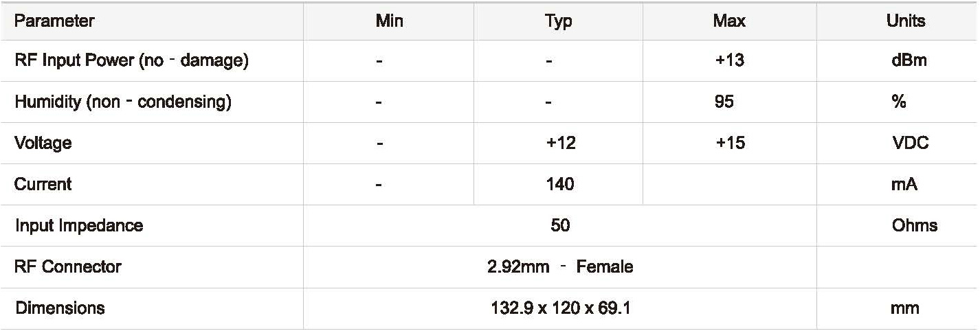Click the Input Impedance row label

pyautogui.click(x=79, y=226)
